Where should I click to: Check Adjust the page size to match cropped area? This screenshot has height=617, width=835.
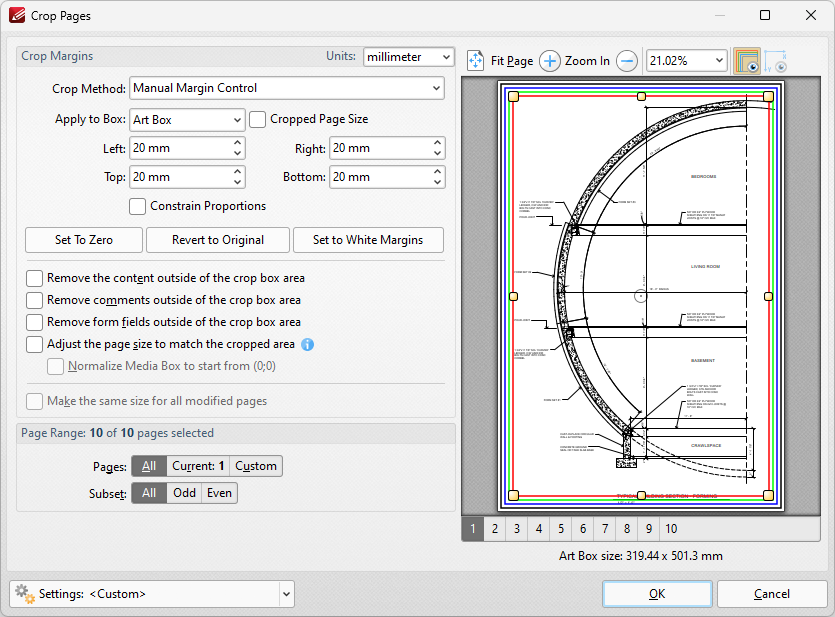click(35, 344)
